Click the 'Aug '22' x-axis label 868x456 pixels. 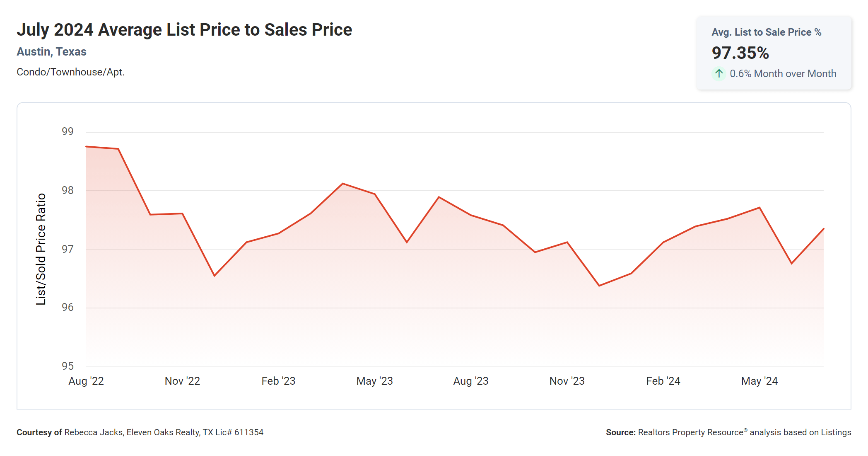point(86,381)
